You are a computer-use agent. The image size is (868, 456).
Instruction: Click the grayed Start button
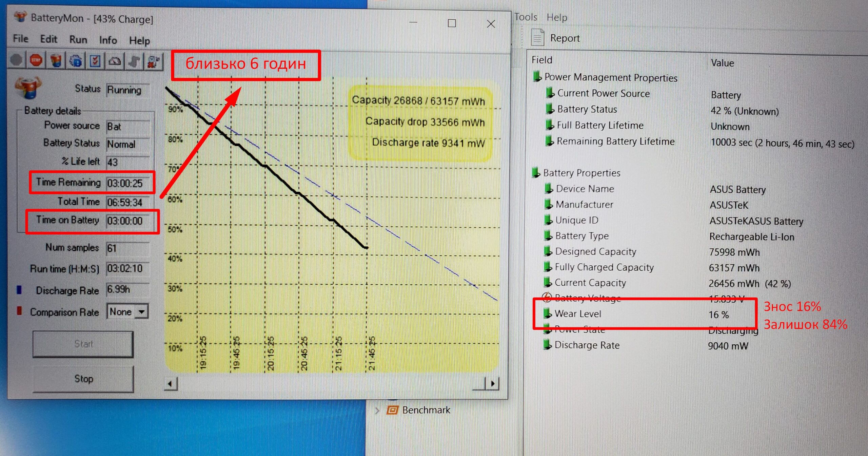[x=83, y=344]
